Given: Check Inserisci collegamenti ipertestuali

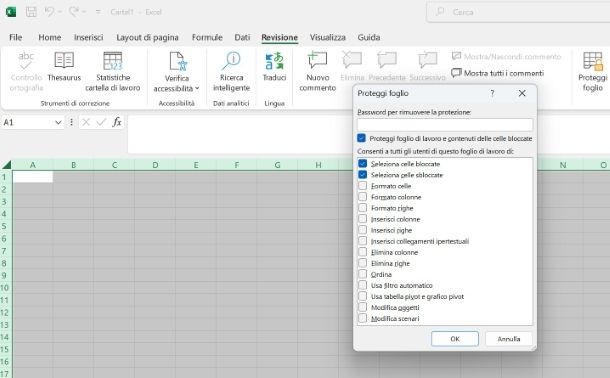Looking at the screenshot, I should click(363, 241).
